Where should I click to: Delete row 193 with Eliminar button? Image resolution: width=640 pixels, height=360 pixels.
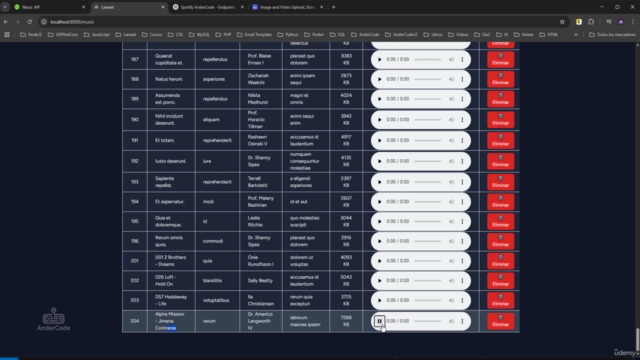500,182
